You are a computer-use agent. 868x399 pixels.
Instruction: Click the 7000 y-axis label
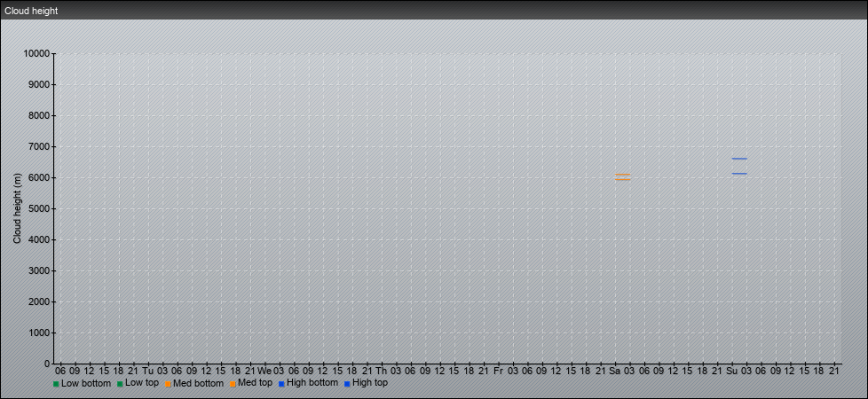pyautogui.click(x=39, y=146)
